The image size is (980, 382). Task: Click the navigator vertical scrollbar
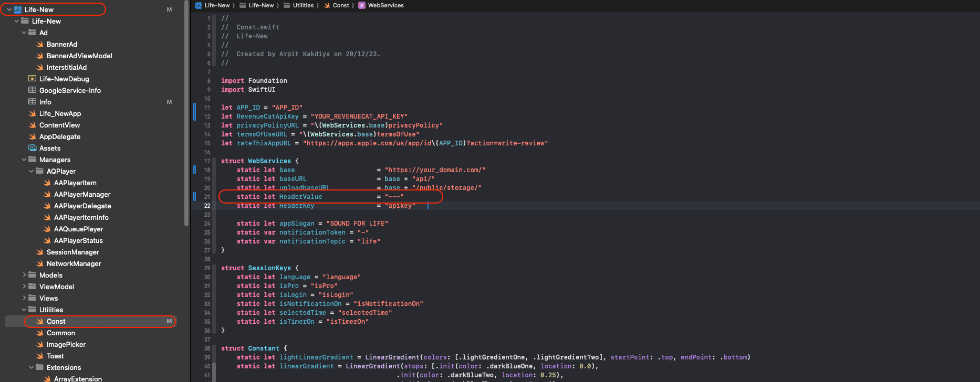click(186, 113)
